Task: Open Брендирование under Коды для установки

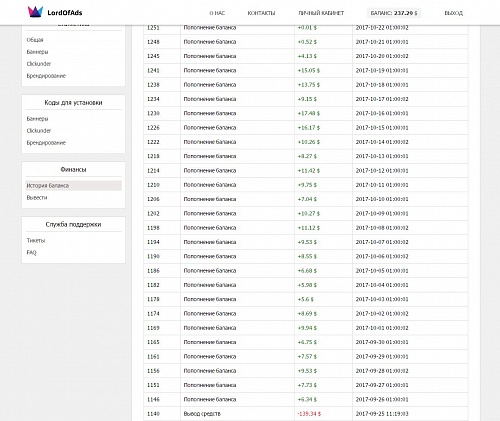Action: 46,143
